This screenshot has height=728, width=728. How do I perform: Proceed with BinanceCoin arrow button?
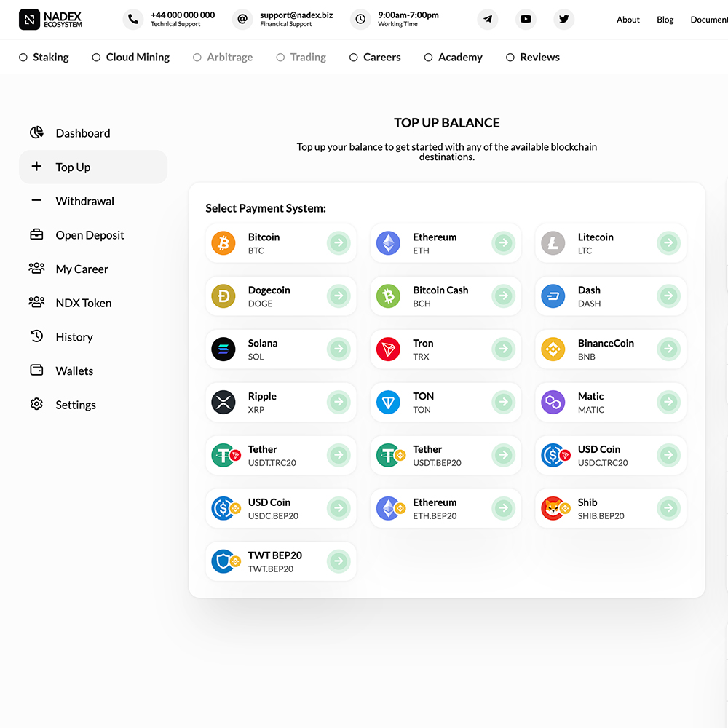pyautogui.click(x=668, y=349)
